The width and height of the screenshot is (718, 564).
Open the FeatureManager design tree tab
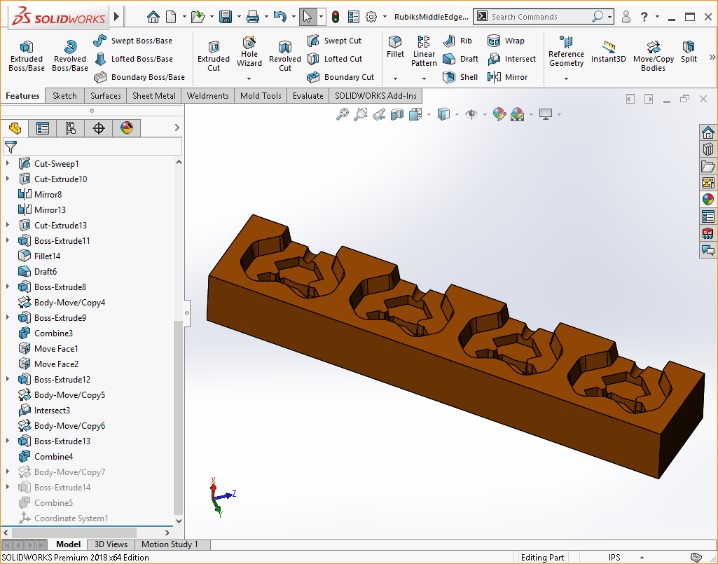pos(15,128)
